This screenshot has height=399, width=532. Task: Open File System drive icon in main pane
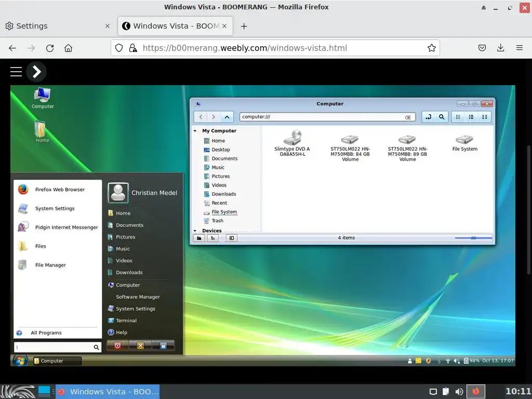coord(464,143)
